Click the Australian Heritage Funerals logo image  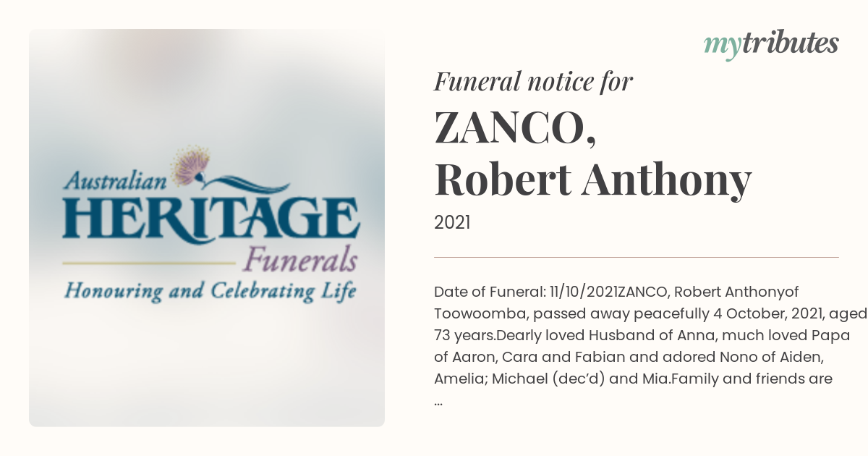coord(207,228)
